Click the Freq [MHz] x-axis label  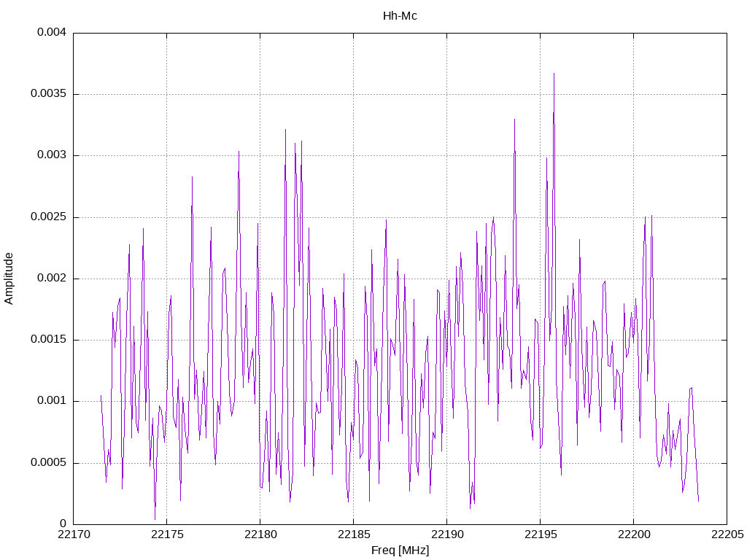point(400,550)
